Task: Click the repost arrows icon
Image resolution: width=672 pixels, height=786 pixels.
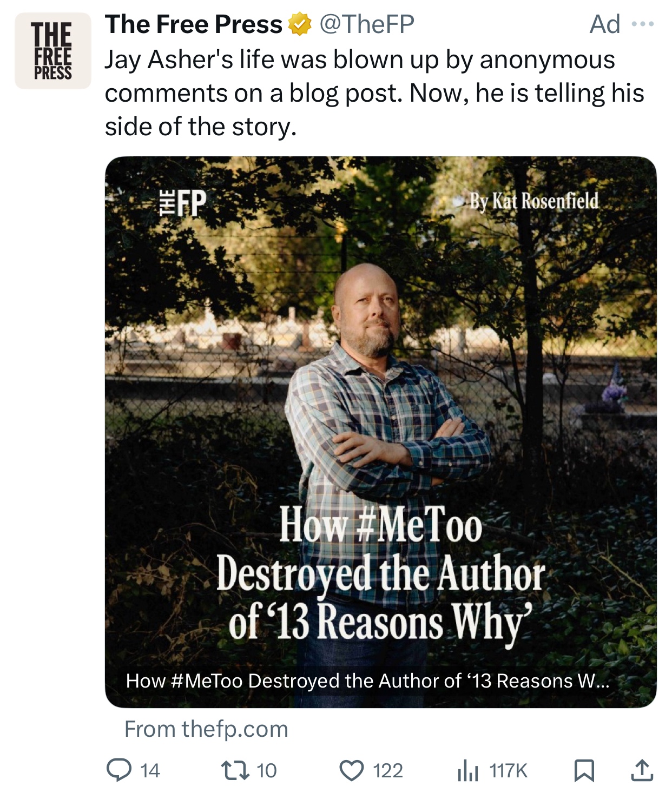Action: pyautogui.click(x=235, y=770)
